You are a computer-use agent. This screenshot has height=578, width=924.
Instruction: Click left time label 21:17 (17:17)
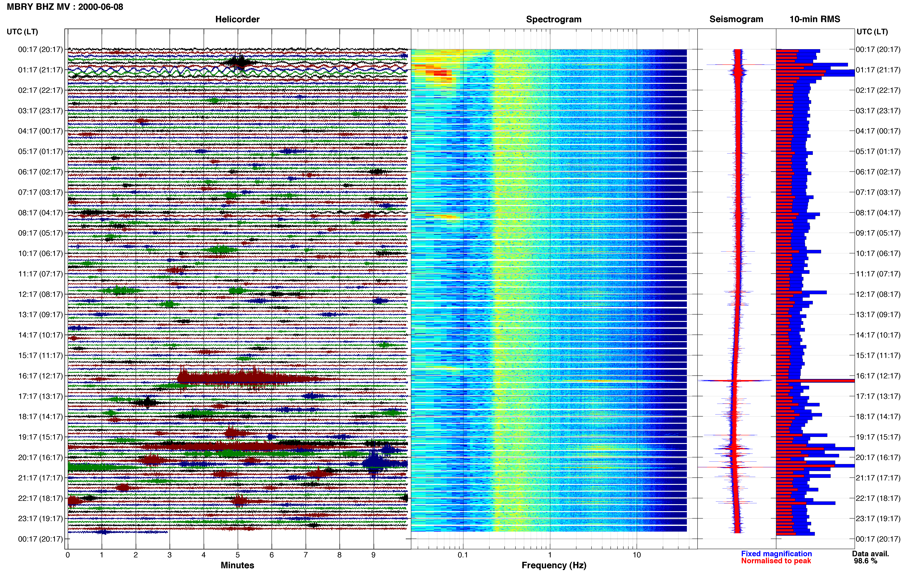tap(41, 478)
